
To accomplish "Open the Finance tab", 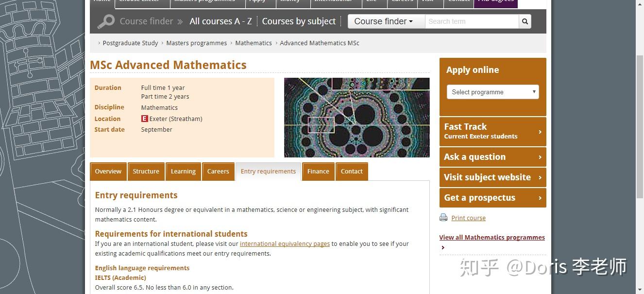I will coord(318,172).
